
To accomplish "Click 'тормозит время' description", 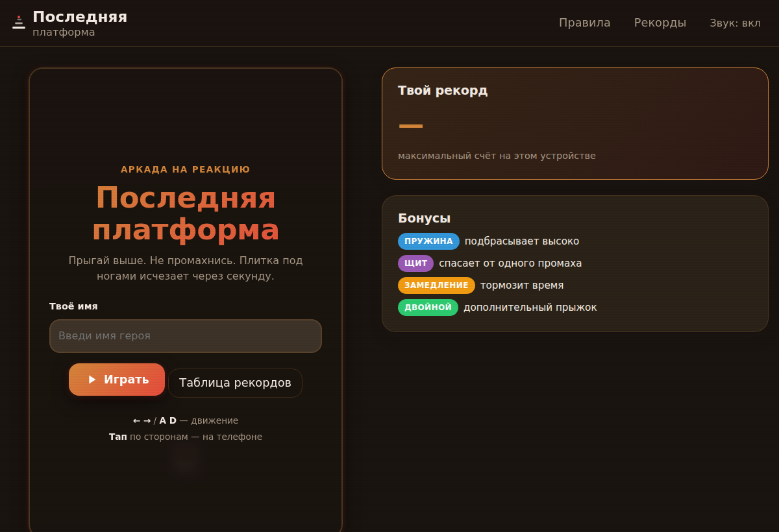I will pos(522,285).
